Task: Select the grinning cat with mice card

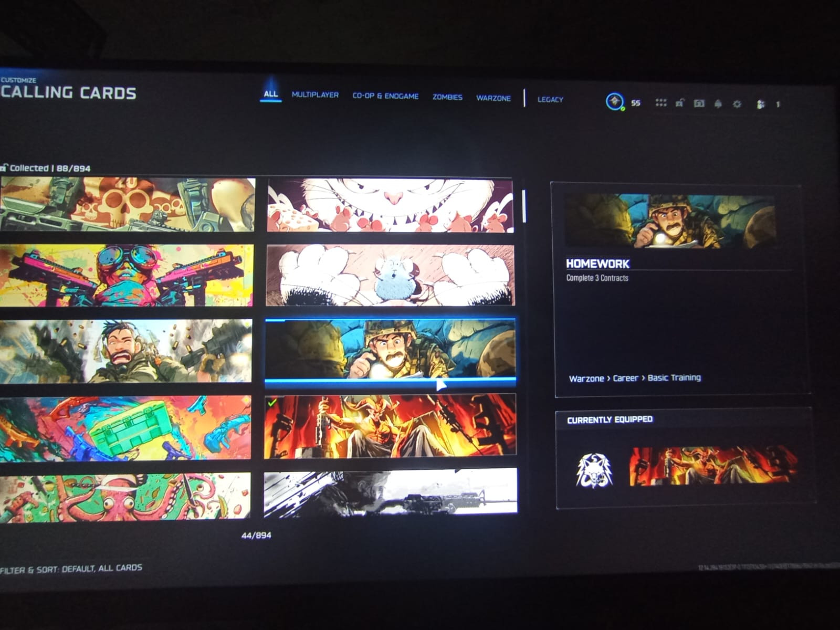Action: click(x=390, y=205)
